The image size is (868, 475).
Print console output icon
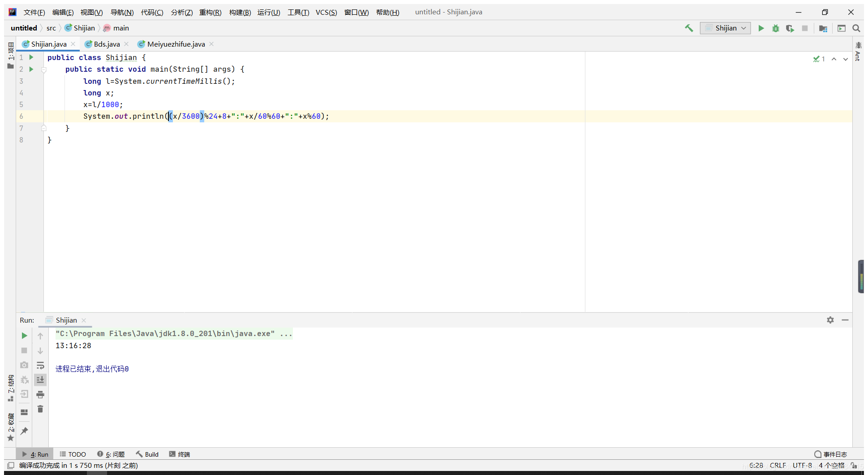[x=40, y=394]
